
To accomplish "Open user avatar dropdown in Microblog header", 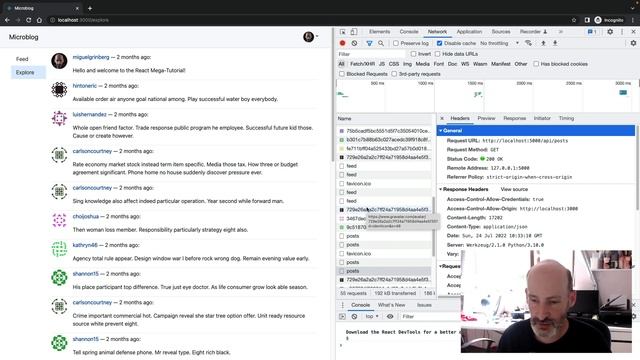I will tap(311, 37).
